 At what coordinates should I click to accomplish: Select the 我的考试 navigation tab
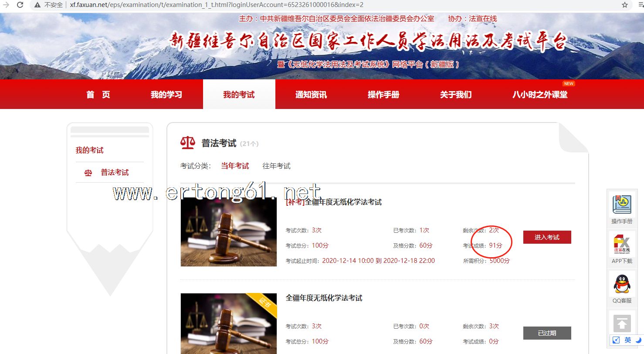click(239, 95)
